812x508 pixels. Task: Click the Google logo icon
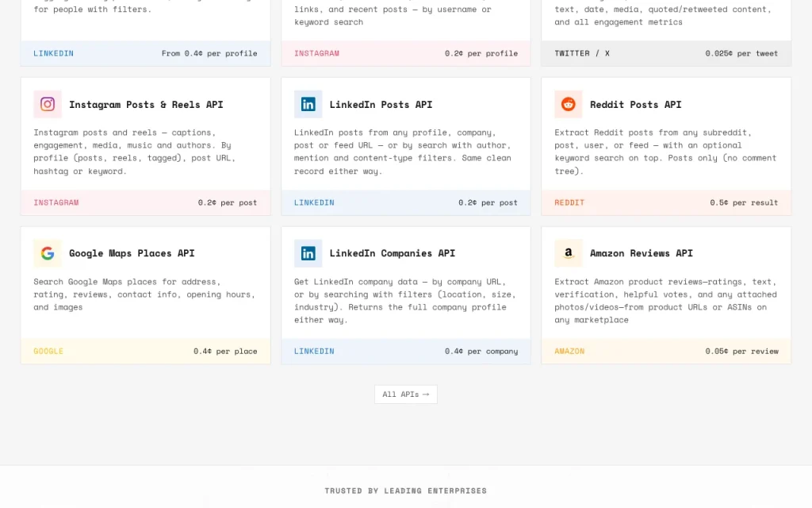48,253
